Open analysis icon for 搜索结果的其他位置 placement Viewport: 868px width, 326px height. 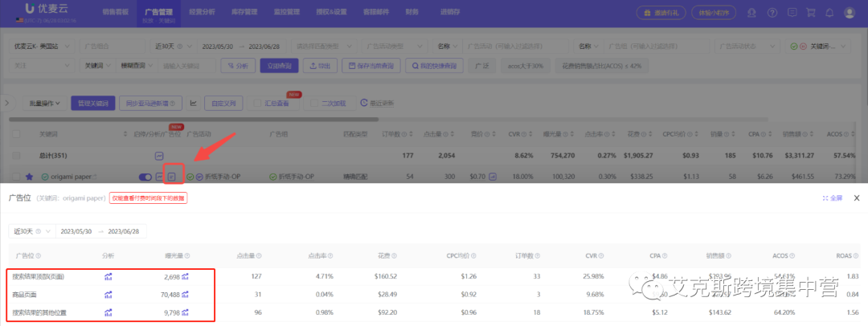point(108,312)
